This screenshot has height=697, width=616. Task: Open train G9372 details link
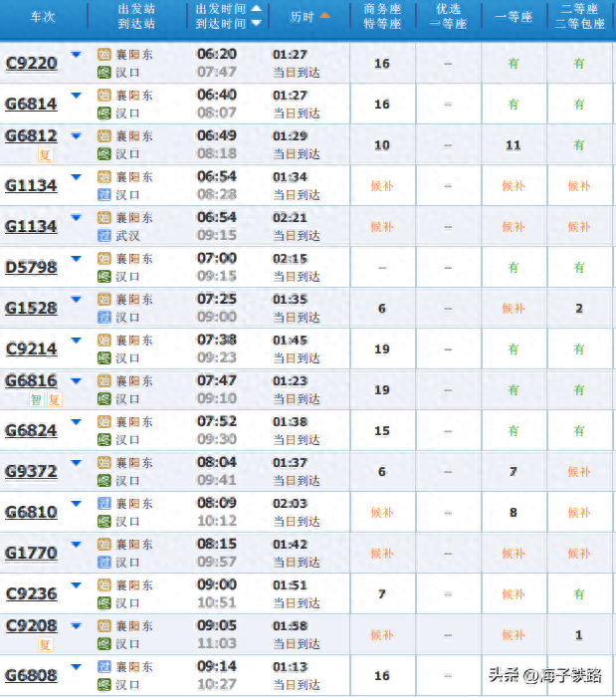[31, 471]
